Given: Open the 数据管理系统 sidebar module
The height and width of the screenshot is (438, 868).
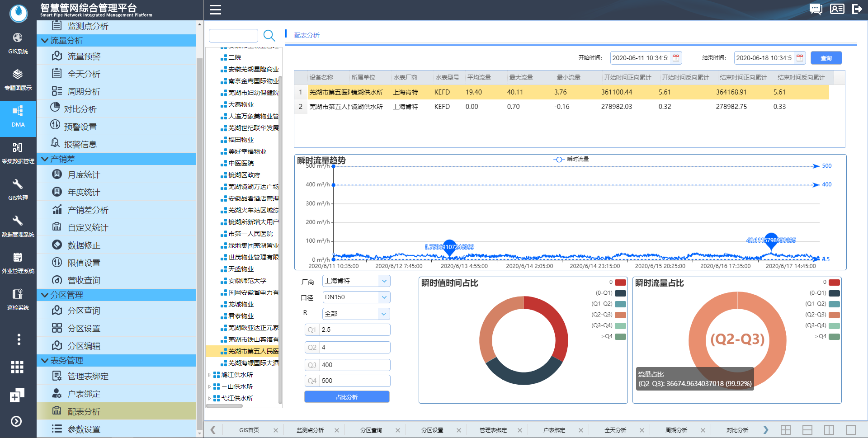Looking at the screenshot, I should click(18, 227).
